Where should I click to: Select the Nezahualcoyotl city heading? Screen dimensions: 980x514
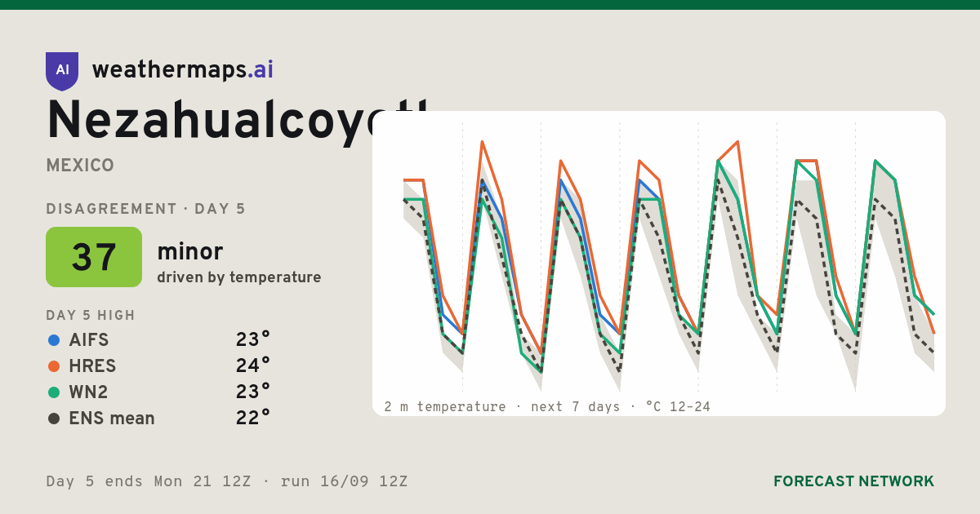(x=238, y=122)
